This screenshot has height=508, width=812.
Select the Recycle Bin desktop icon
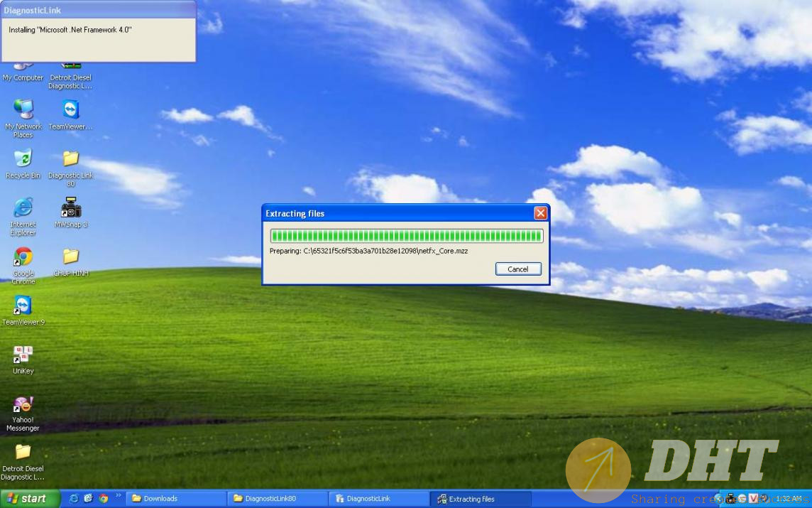pos(23,159)
